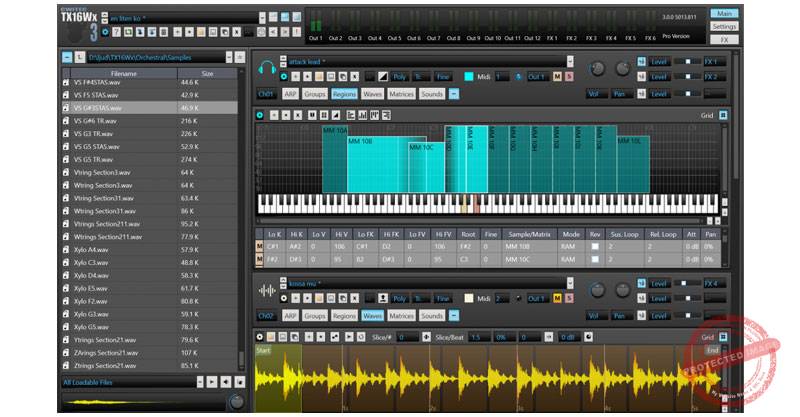Select the Waves tab on channel 2
Screen dimensions: 800x417
(x=372, y=315)
